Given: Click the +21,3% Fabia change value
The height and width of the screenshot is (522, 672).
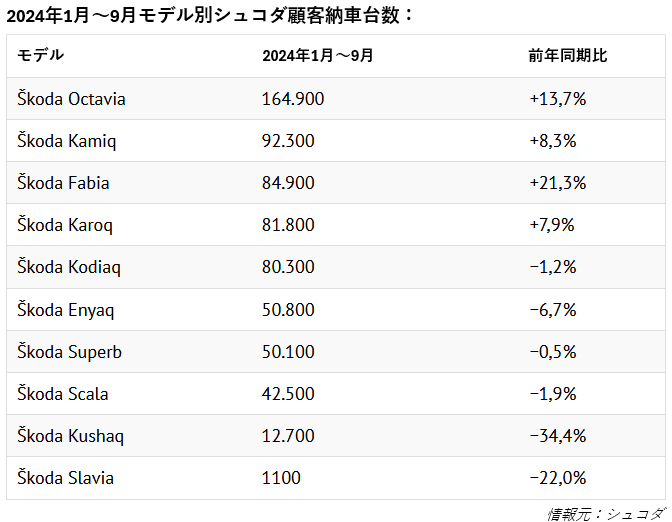Looking at the screenshot, I should pos(558,183).
